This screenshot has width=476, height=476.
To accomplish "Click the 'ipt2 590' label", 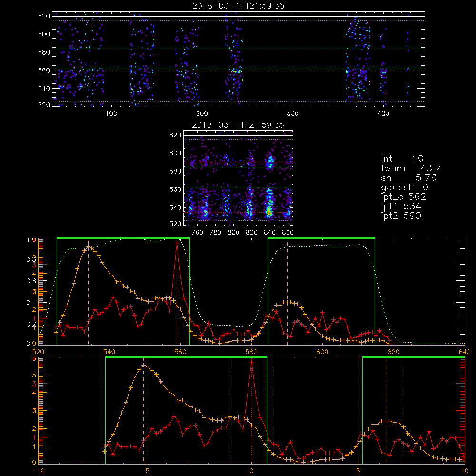I will [x=401, y=216].
